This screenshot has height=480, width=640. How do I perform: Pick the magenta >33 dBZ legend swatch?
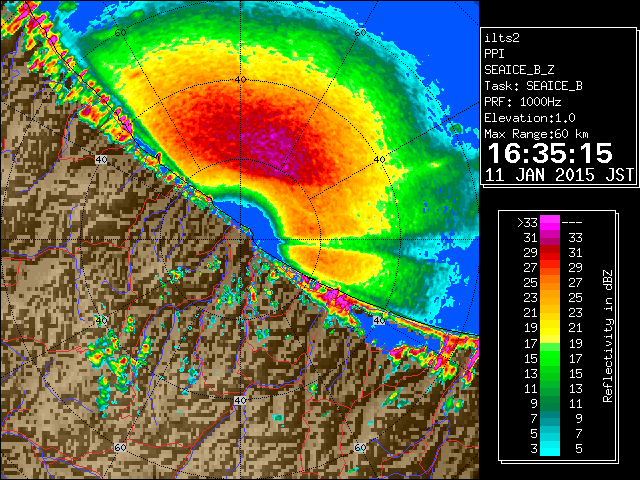(550, 222)
